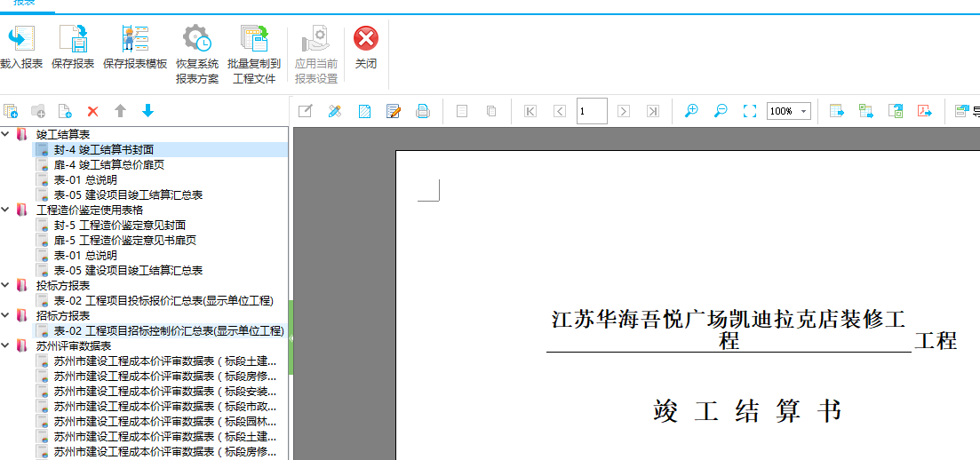Collapse the 工程造价鉴定使用表格 group
The width and height of the screenshot is (980, 460).
click(x=5, y=210)
